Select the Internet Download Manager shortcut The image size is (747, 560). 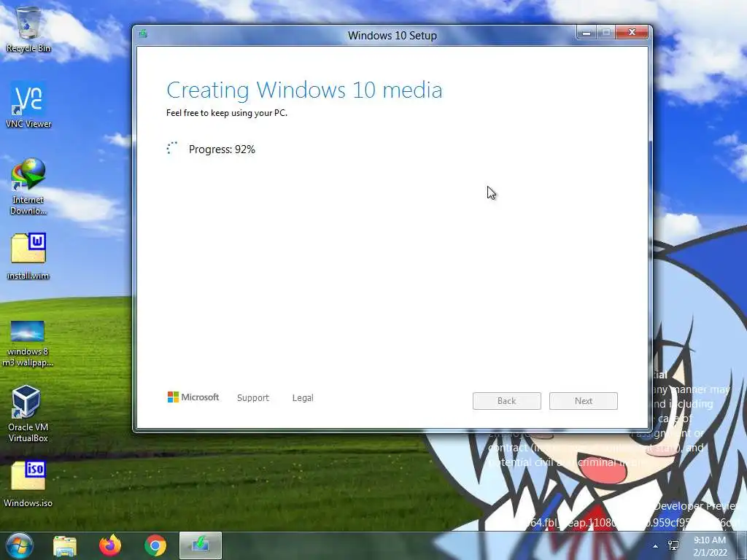point(28,186)
